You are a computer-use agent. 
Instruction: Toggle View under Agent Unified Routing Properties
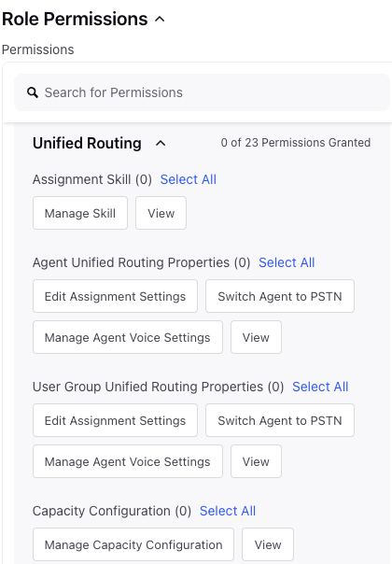coord(256,337)
